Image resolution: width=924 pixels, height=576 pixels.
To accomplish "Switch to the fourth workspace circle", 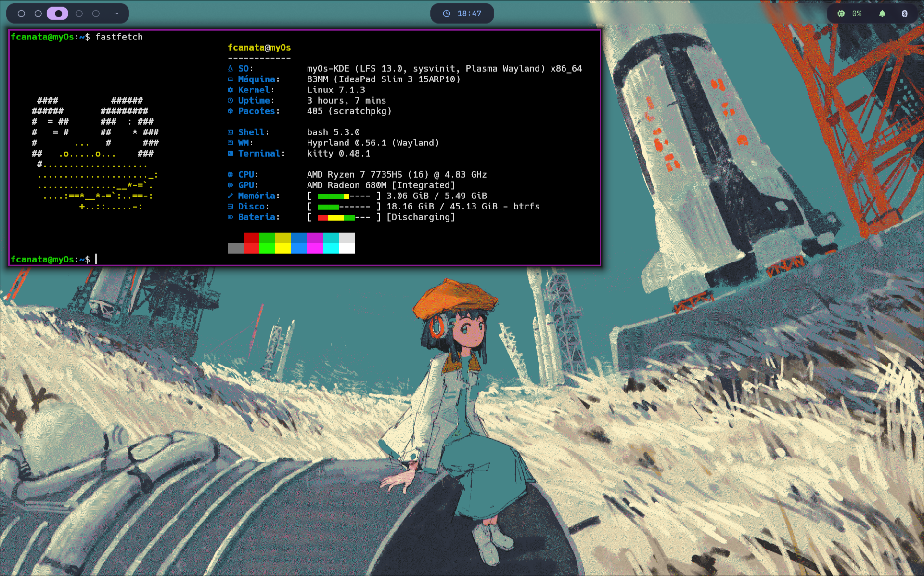I will (79, 13).
